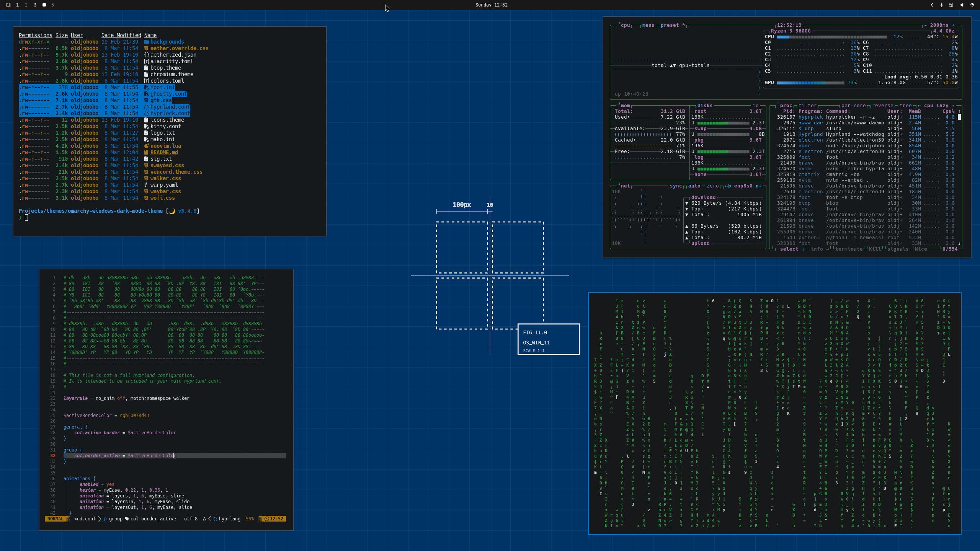Click the Omarchy menu icon at top left

[x=8, y=5]
